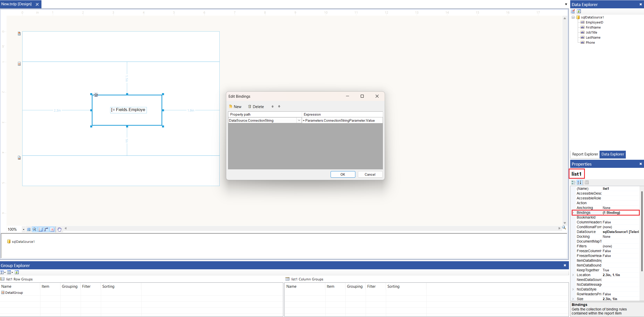The width and height of the screenshot is (644, 317).
Task: Select sqlDataSource1 in the Data Explorer tree
Action: (592, 17)
